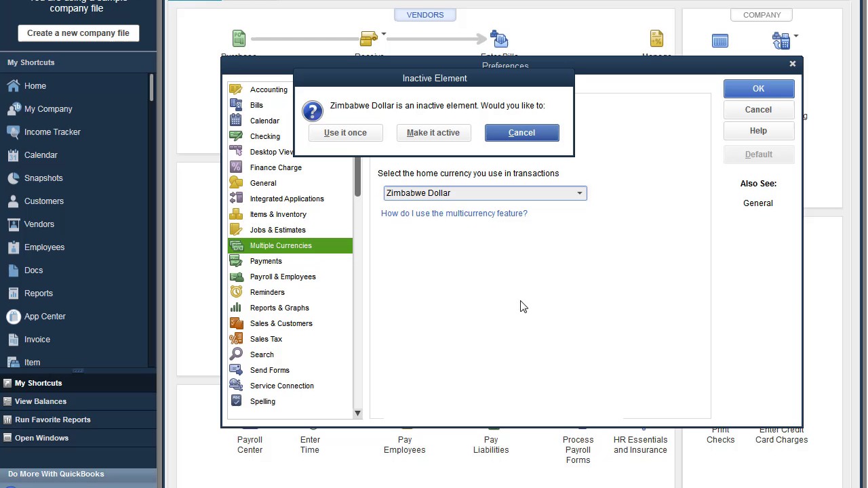Click the Enter Bills icon on home page
Viewport: 868px width, 488px height.
(499, 39)
